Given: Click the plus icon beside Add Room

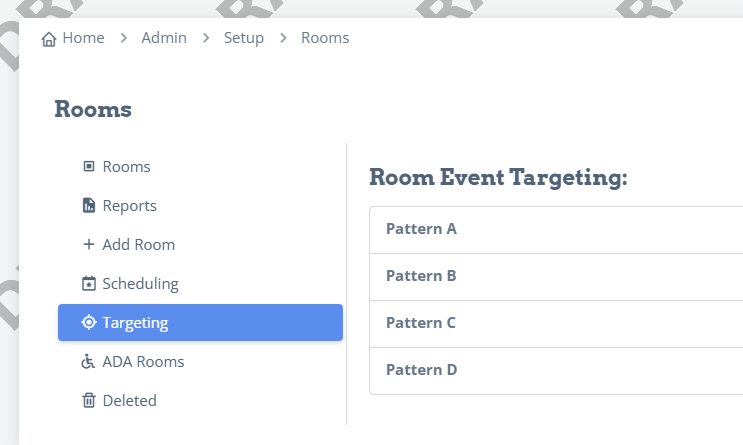Looking at the screenshot, I should (x=89, y=244).
